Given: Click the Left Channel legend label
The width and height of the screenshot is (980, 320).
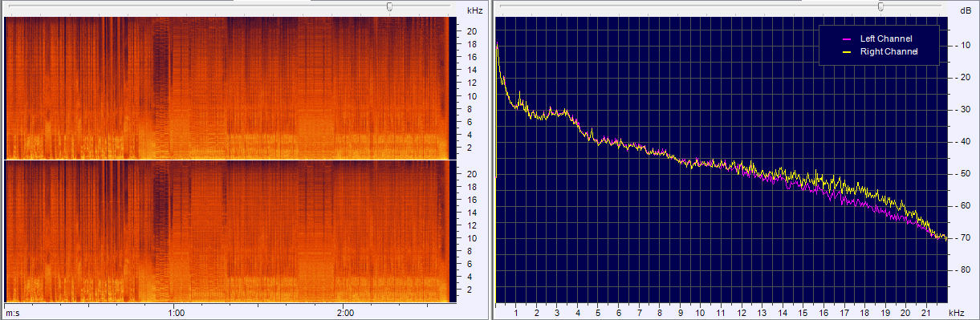Looking at the screenshot, I should pos(886,38).
